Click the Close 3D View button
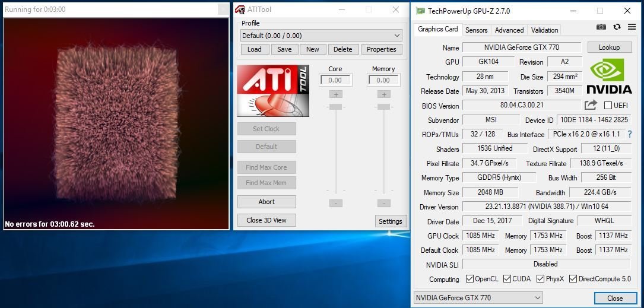This screenshot has height=308, width=644. coord(267,220)
